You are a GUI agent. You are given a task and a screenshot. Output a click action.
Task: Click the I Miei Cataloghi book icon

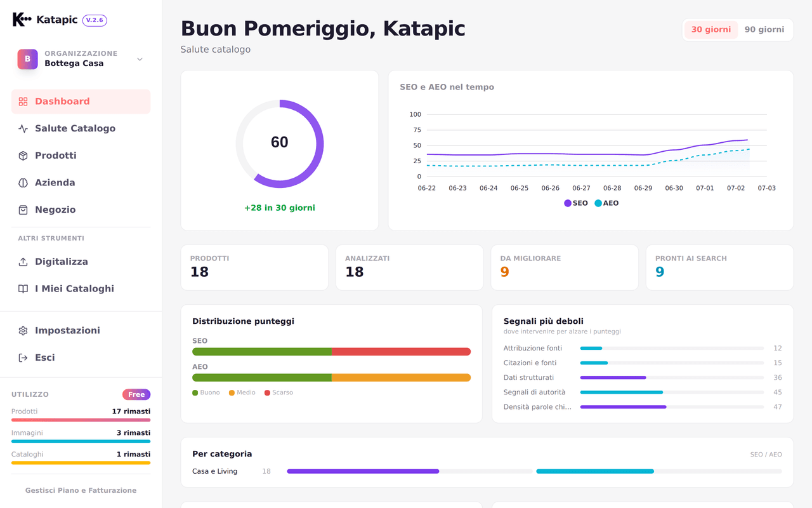23,289
